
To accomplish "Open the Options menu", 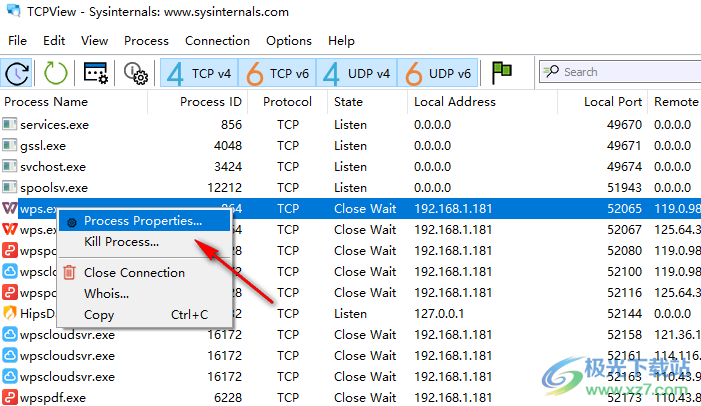I will [289, 41].
